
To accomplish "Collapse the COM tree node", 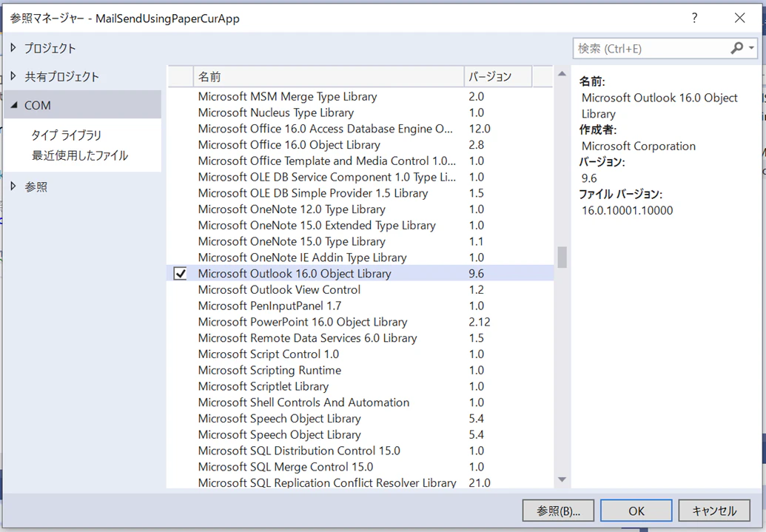I will 13,105.
